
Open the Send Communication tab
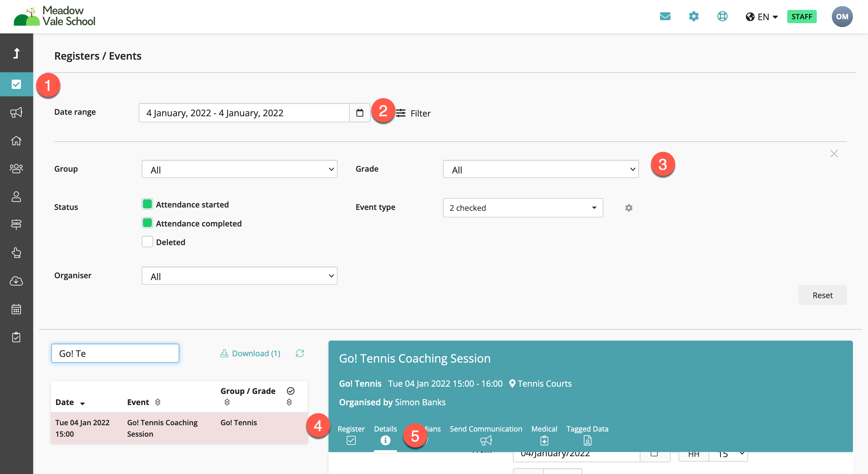(486, 434)
